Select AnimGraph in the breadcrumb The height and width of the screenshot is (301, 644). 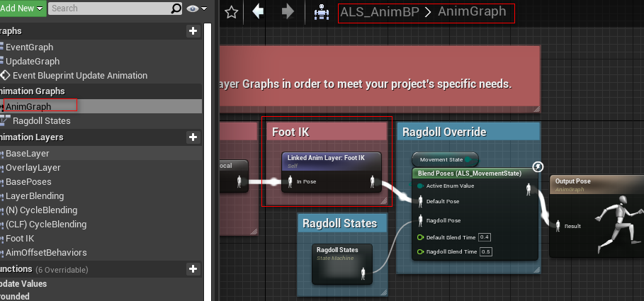(x=472, y=12)
